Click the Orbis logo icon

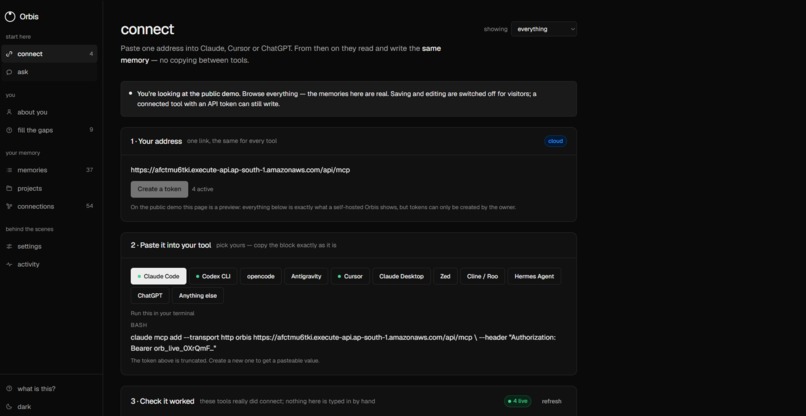(10, 16)
